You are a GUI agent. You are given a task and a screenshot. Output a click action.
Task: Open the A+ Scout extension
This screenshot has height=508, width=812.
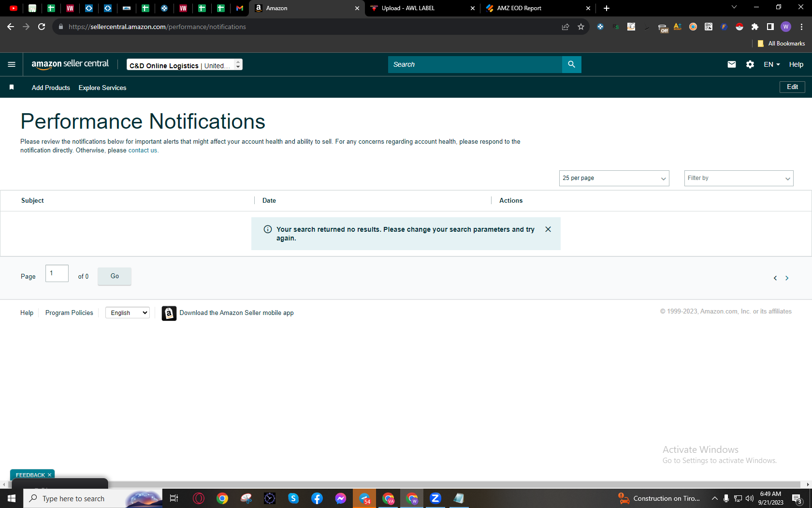tap(678, 27)
